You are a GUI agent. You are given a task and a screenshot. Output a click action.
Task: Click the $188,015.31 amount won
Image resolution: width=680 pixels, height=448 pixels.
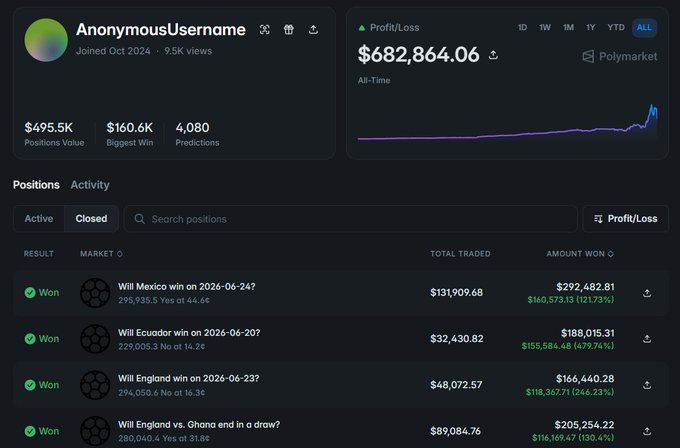pos(588,333)
